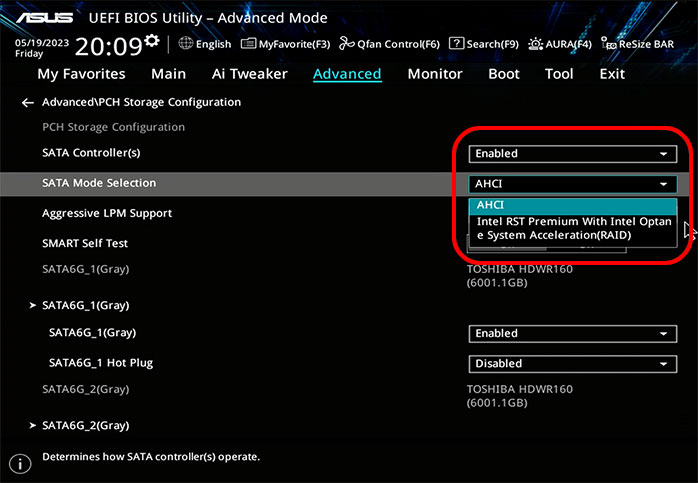Switch to the Monitor tab

[435, 74]
